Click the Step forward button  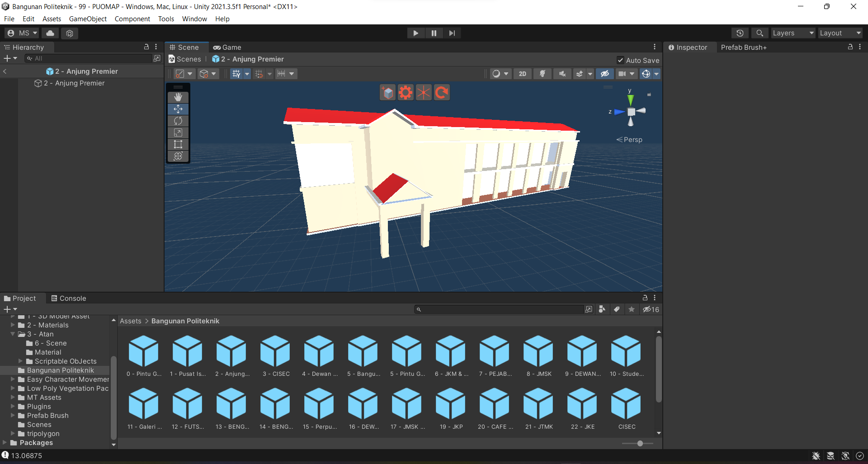click(452, 33)
